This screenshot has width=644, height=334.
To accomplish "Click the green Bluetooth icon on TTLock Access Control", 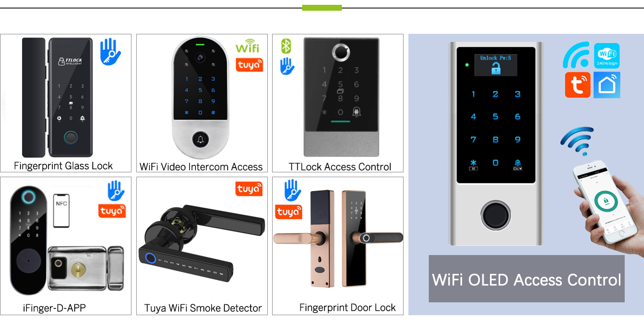I will click(x=286, y=46).
